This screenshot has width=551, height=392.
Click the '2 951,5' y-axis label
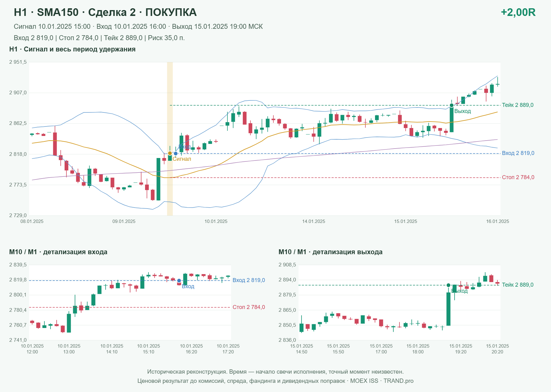18,62
